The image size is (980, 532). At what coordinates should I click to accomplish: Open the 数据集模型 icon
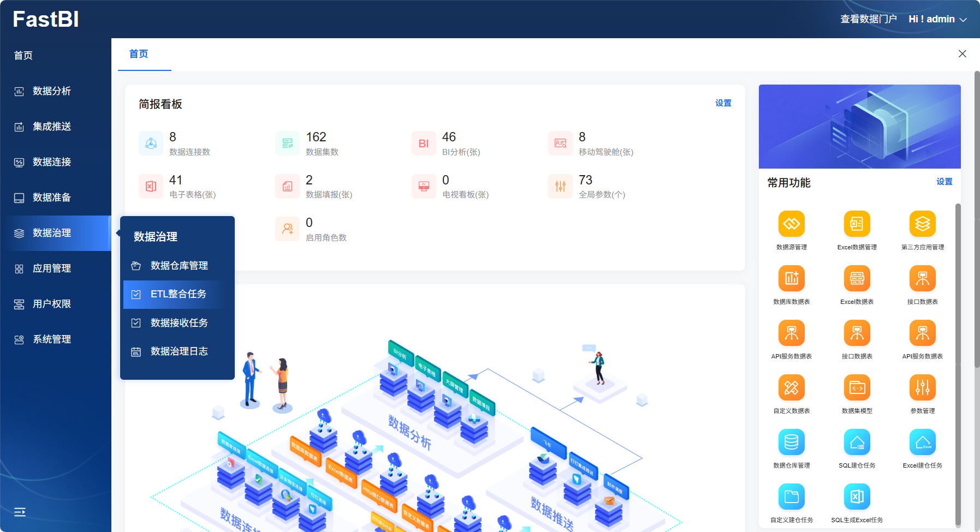857,387
